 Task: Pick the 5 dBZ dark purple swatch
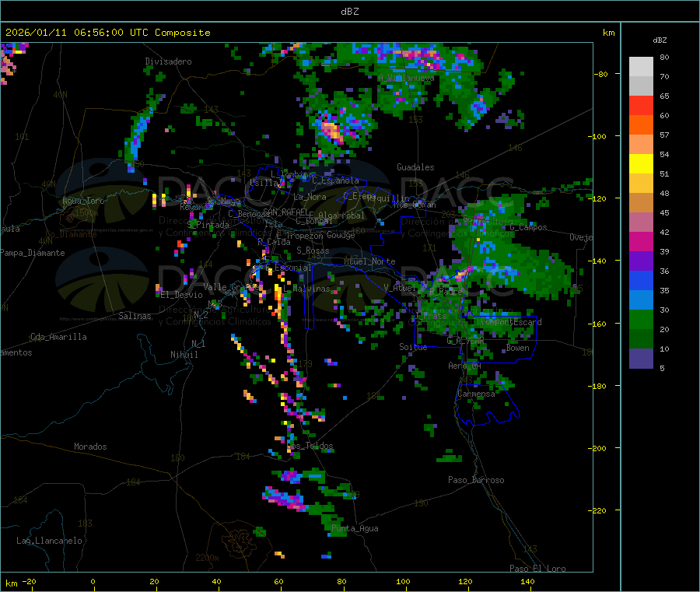(641, 359)
